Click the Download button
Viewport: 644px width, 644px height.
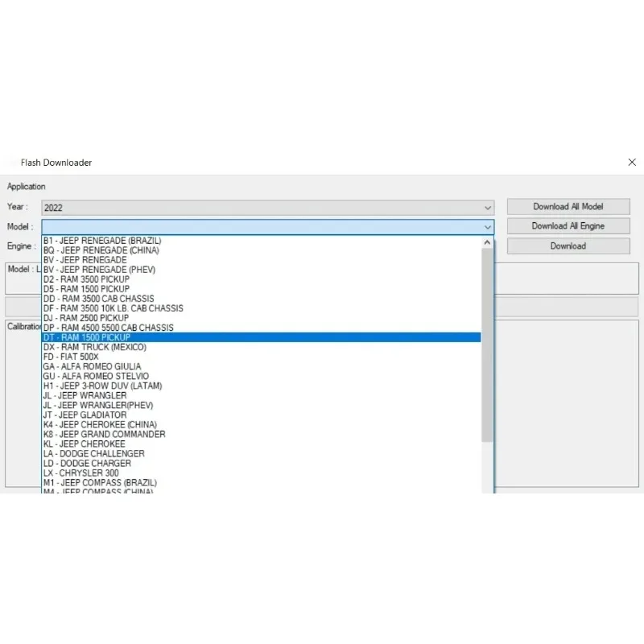click(x=568, y=246)
